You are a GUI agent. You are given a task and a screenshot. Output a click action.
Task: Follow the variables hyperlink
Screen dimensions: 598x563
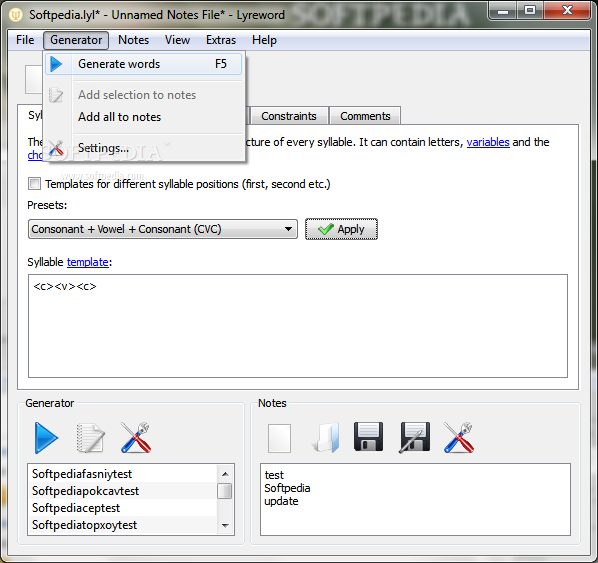tap(488, 142)
